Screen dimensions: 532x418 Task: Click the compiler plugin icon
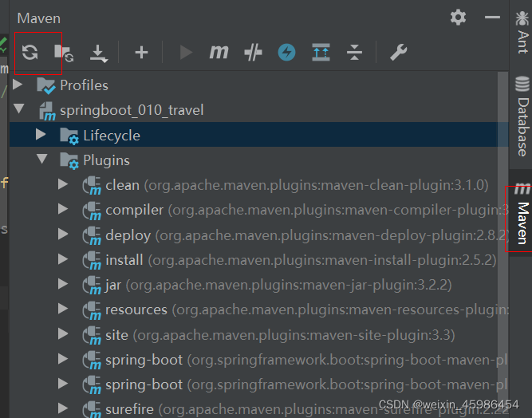coord(92,211)
